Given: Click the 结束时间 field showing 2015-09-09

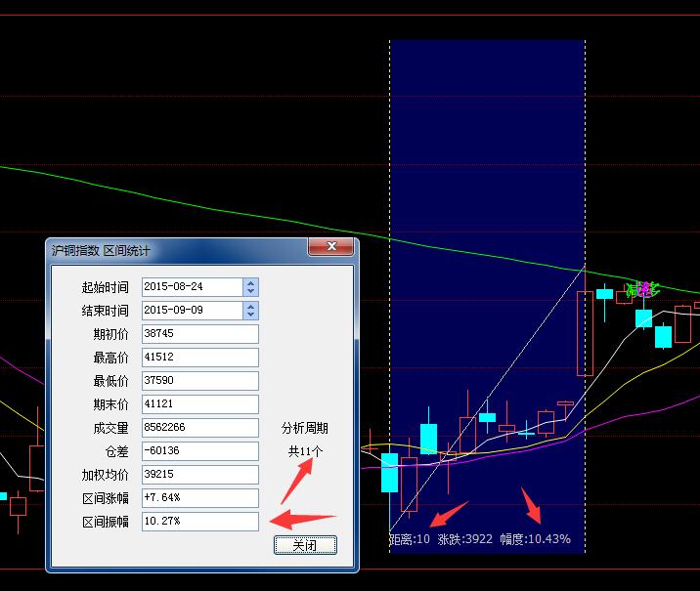Looking at the screenshot, I should pyautogui.click(x=192, y=311).
